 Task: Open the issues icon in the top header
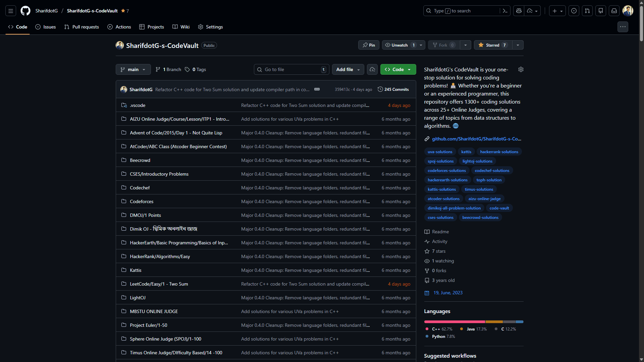click(574, 11)
